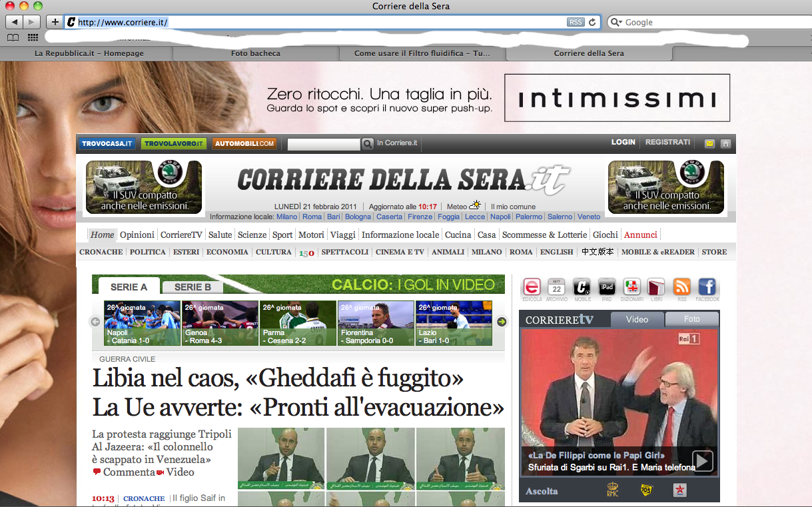Add bookmark with the plus button
Image resolution: width=812 pixels, height=507 pixels.
tap(55, 22)
